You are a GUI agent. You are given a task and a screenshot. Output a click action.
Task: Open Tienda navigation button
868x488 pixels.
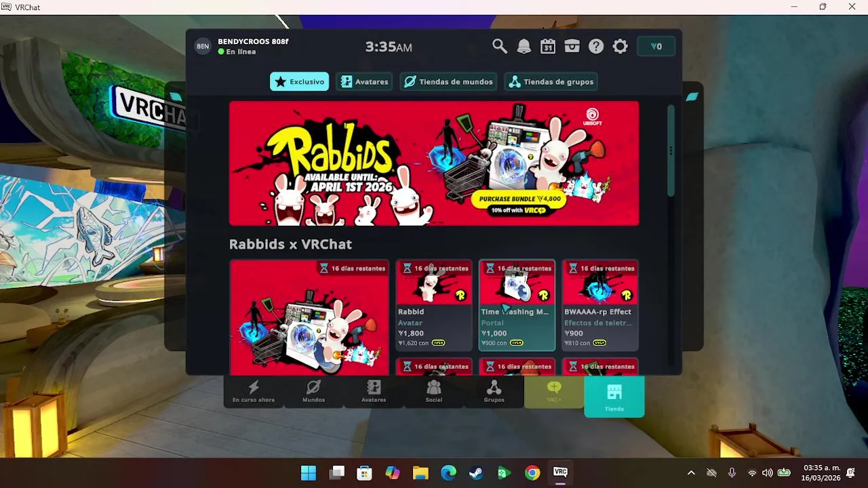click(614, 396)
